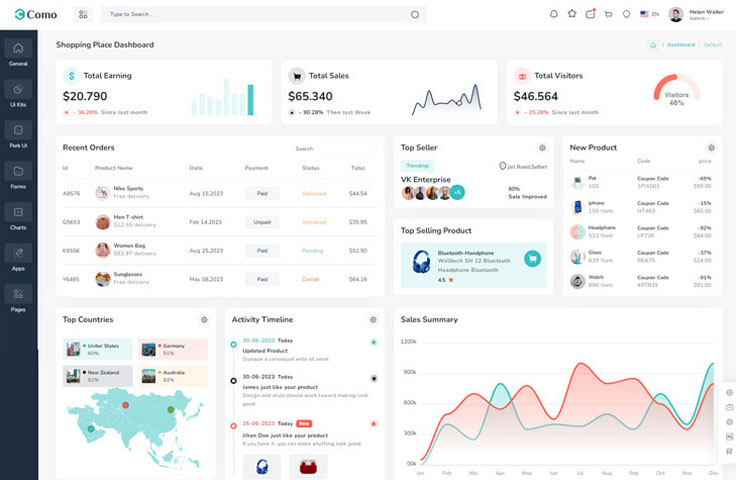Click the Paid badge for Nike Sports
This screenshot has width=736, height=480.
pos(262,193)
